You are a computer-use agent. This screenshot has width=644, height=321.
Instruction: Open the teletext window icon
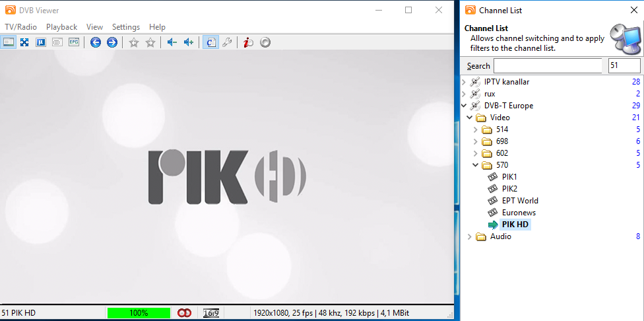pos(57,42)
